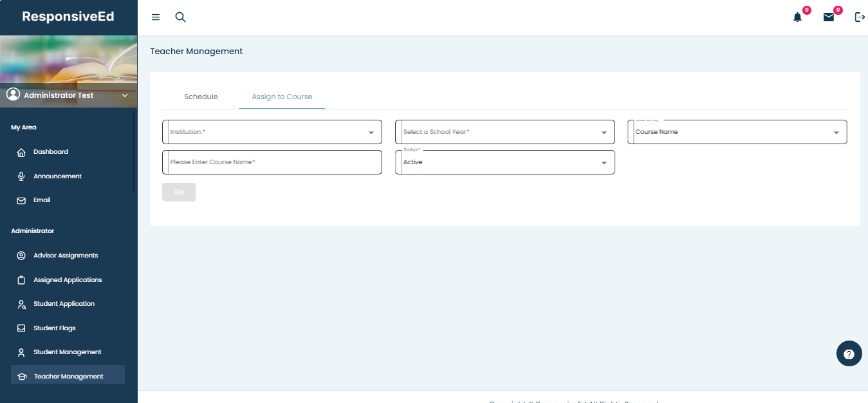Viewport: 868px width, 403px height.
Task: Open Advisor Assignments in sidebar
Action: point(66,256)
